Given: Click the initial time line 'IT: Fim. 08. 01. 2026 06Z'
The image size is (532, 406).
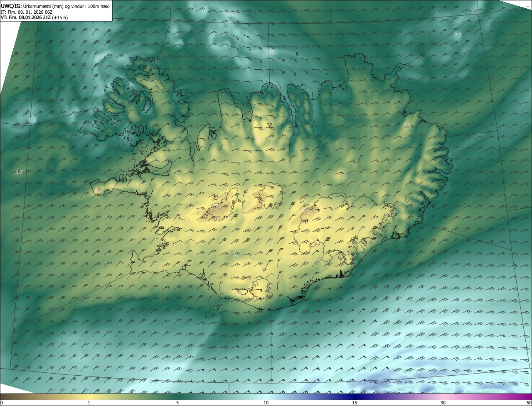Looking at the screenshot, I should tap(26, 12).
